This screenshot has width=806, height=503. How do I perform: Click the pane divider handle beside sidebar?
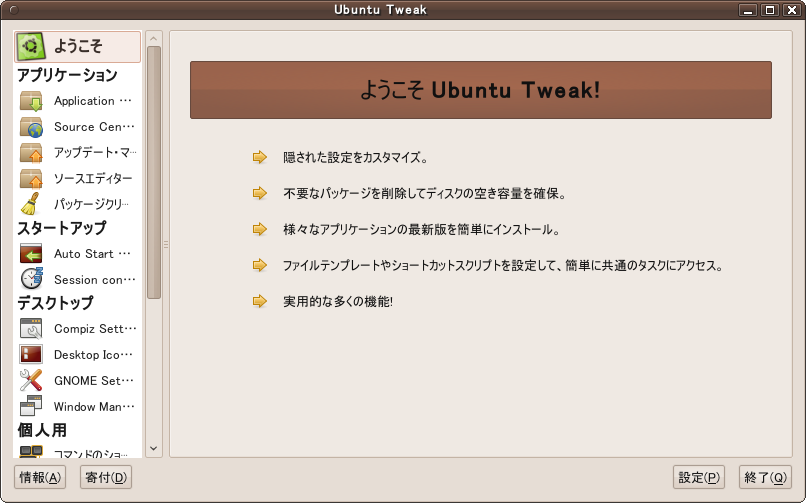165,244
